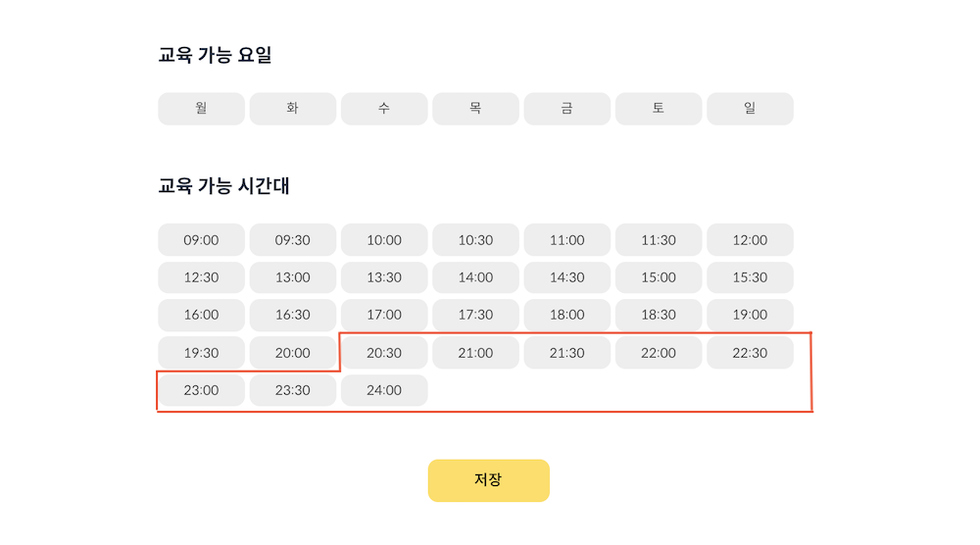Pick the 21:00 time slot
The image size is (980, 545).
click(x=475, y=353)
